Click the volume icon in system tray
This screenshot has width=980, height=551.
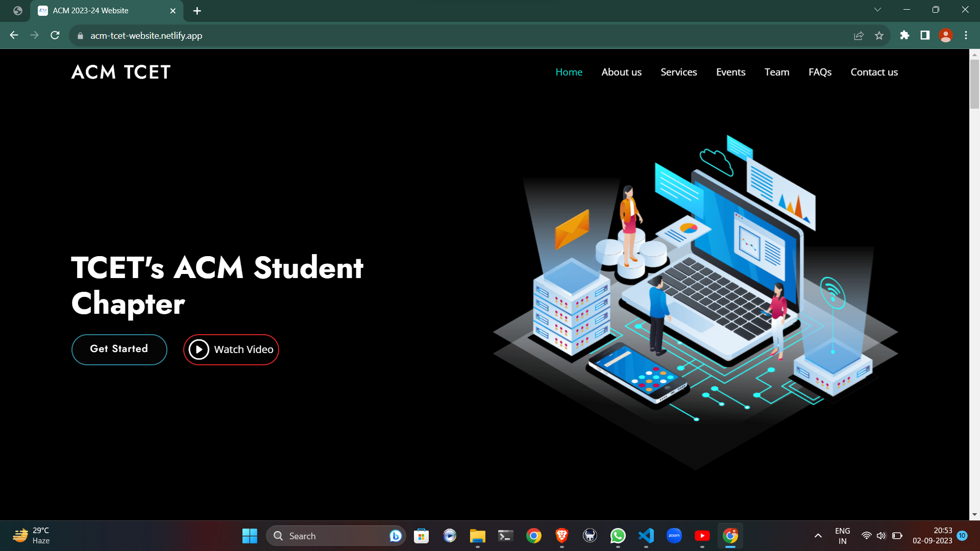pos(881,536)
